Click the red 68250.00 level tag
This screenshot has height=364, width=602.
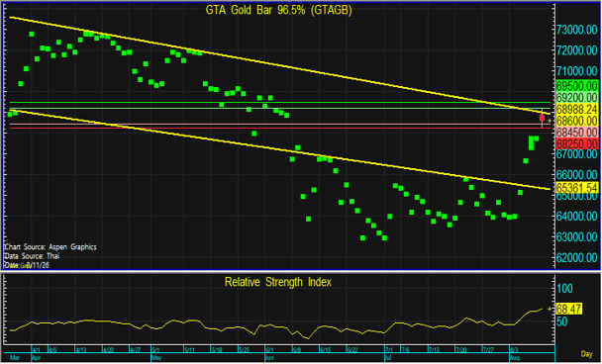(x=577, y=143)
